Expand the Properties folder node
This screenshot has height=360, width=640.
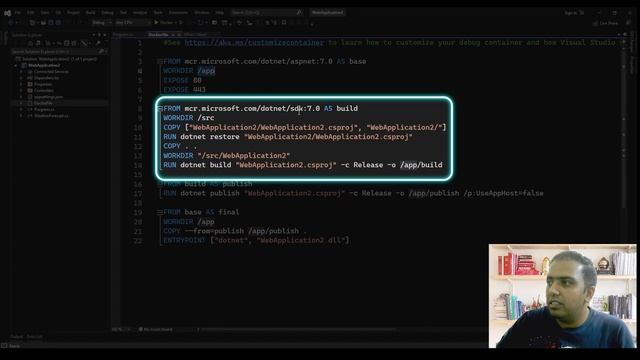[x=21, y=84]
